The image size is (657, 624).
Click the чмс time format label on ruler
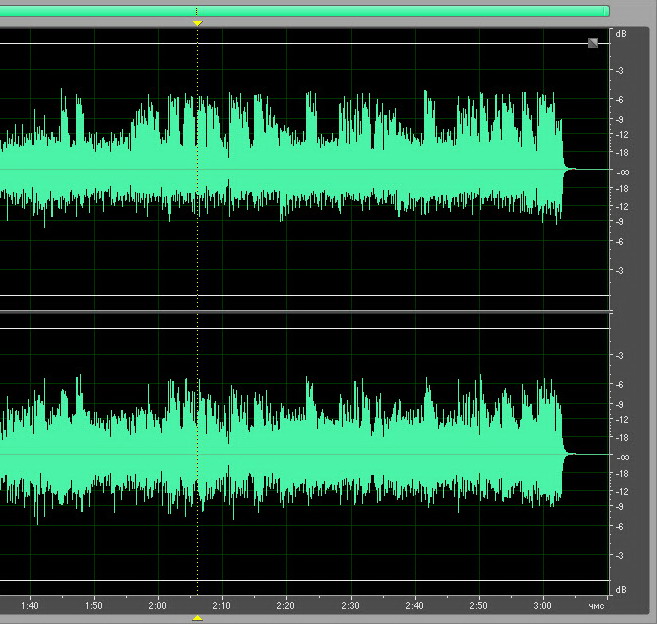point(597,605)
